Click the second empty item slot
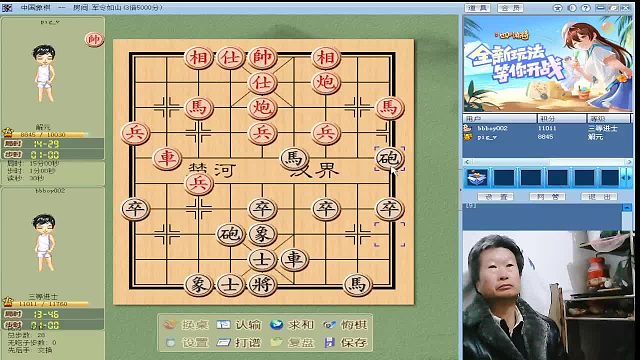Screen dimensions: 640x360 click(531, 178)
